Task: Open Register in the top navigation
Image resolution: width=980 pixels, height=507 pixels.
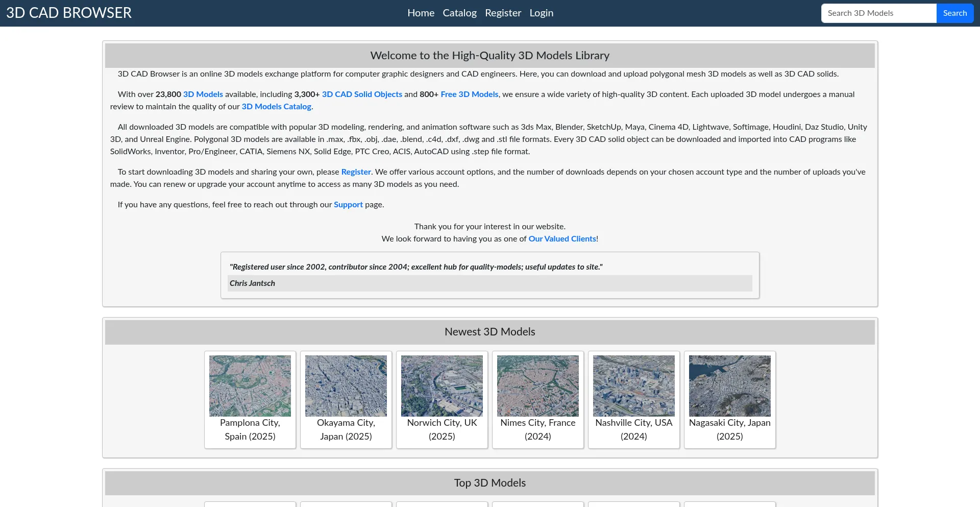Action: (x=503, y=13)
